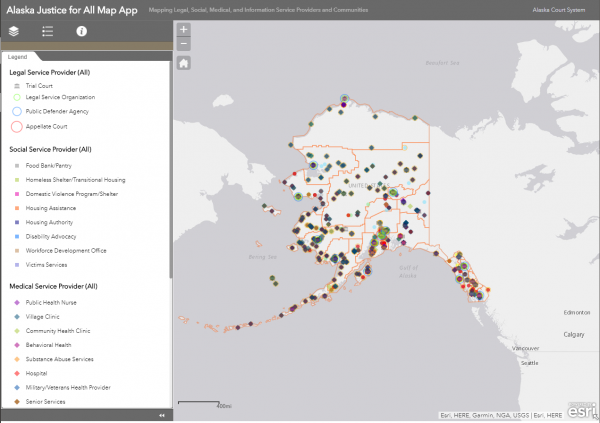The image size is (600, 423).
Task: Click the Appellate Court circle symbol
Action: 16,126
